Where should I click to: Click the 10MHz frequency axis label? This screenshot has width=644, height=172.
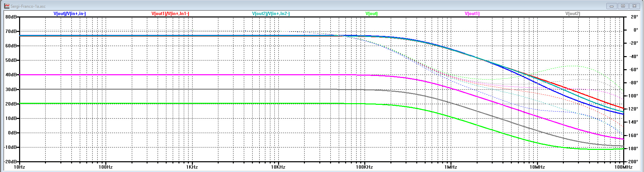537,167
